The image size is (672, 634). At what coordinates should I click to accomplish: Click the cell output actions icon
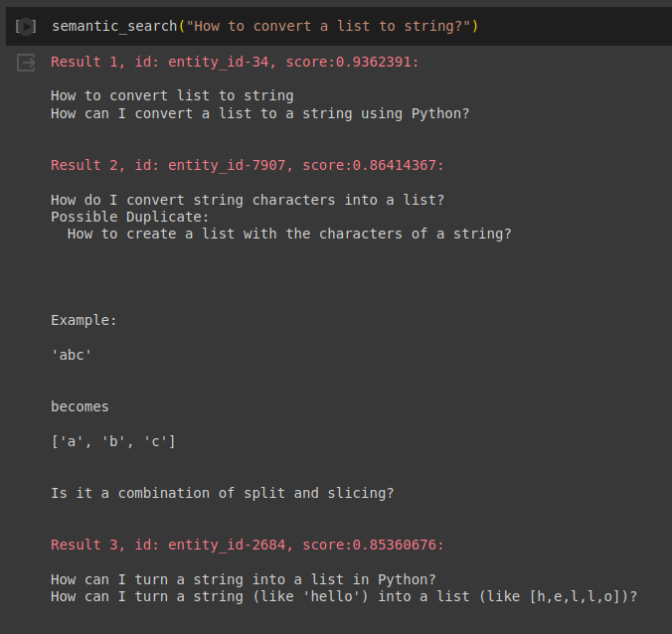tap(26, 63)
